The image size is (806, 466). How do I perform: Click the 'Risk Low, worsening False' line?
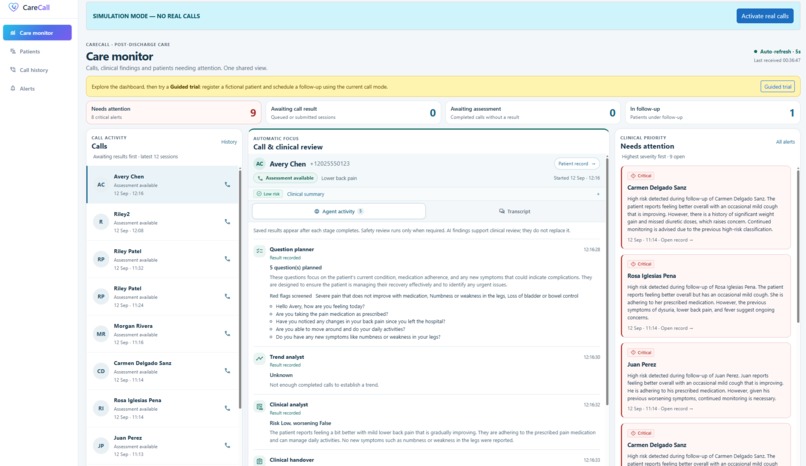pos(300,423)
